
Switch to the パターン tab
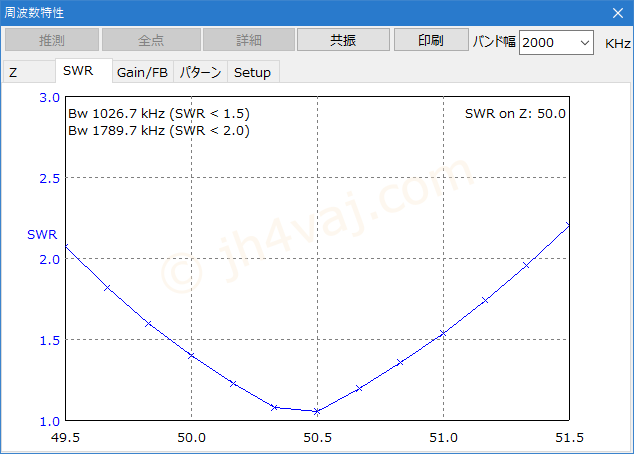[x=201, y=72]
